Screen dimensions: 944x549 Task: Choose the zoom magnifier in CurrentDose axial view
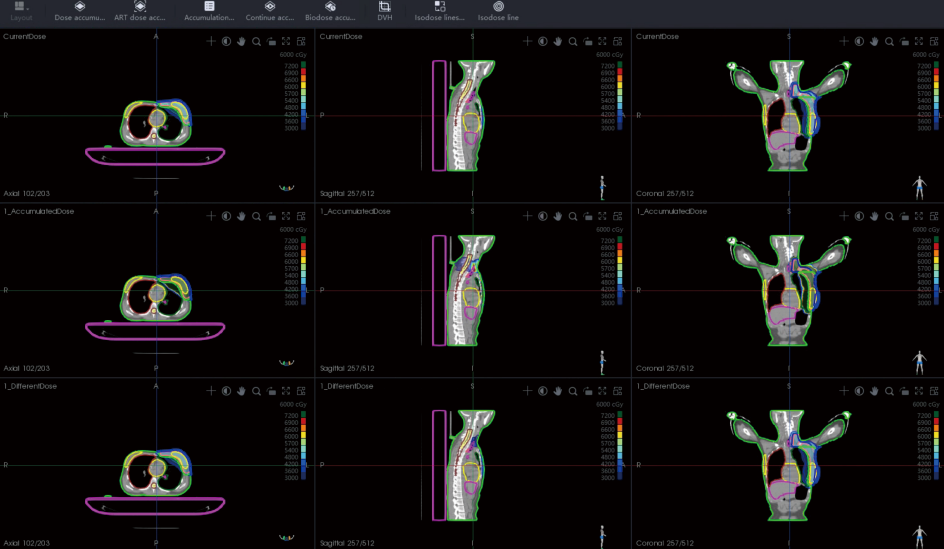[256, 41]
